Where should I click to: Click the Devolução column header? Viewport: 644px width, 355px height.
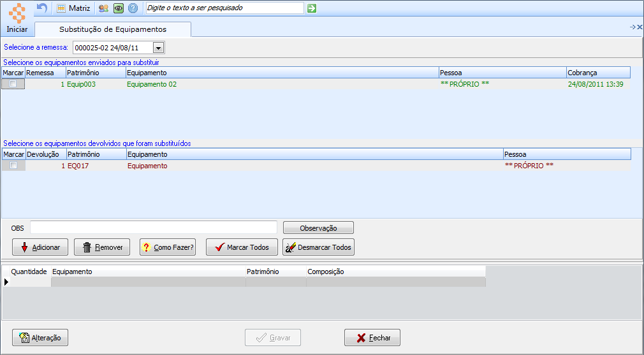(46, 154)
